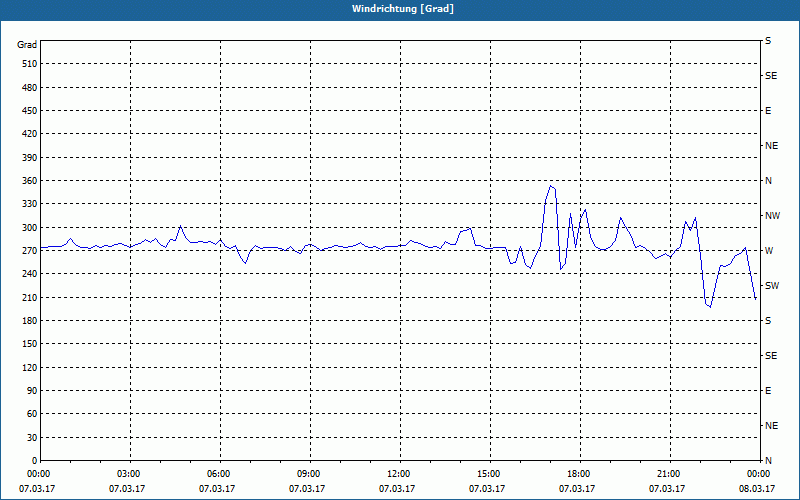Pick the "180" degree axis label
Viewport: 800px width, 500px height.
30,321
